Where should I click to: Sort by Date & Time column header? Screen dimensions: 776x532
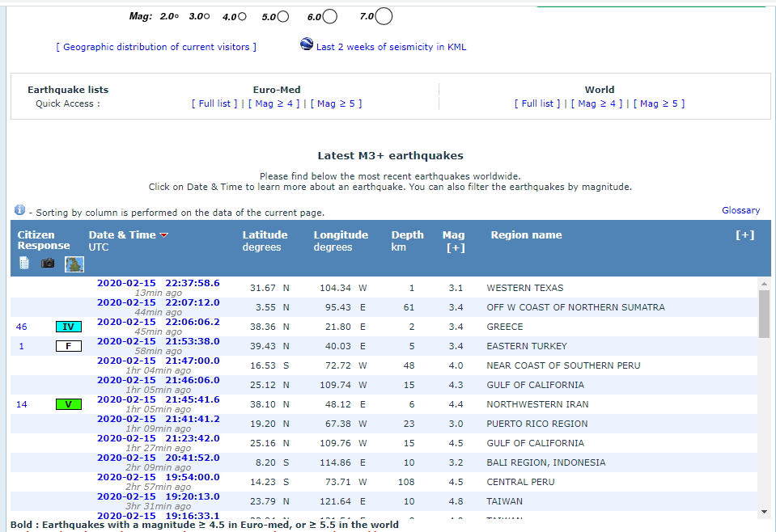click(122, 234)
